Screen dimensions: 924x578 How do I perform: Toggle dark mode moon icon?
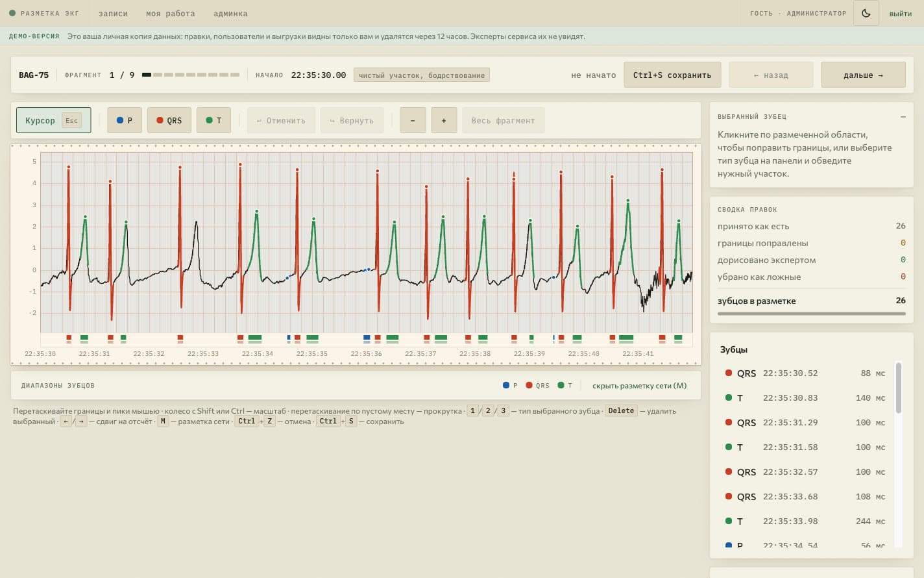tap(866, 13)
